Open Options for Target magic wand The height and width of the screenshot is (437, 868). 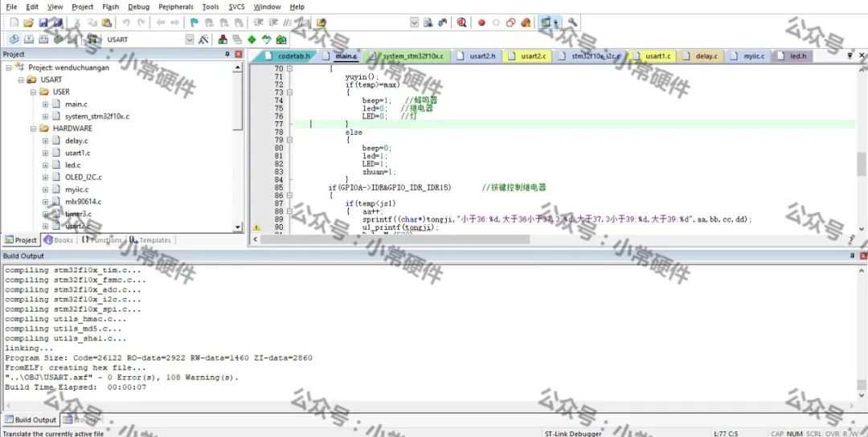pyautogui.click(x=203, y=39)
